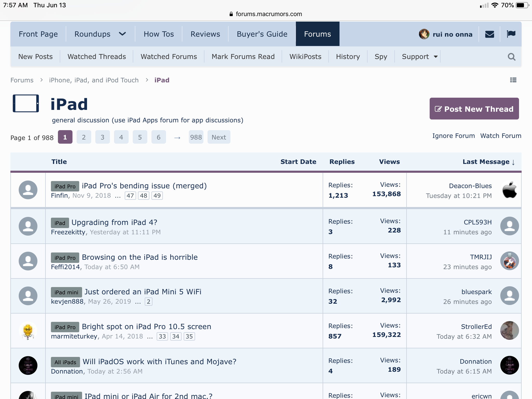Open Watched Forums
This screenshot has height=399, width=532.
tap(169, 57)
